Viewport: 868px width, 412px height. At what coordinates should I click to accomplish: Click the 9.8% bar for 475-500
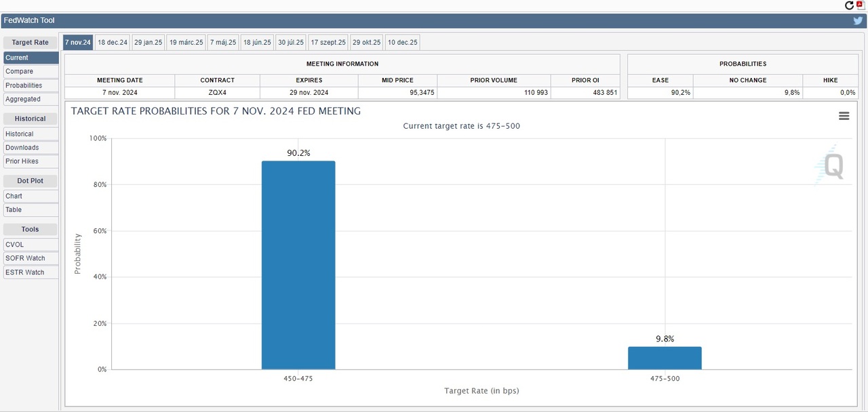pos(665,358)
